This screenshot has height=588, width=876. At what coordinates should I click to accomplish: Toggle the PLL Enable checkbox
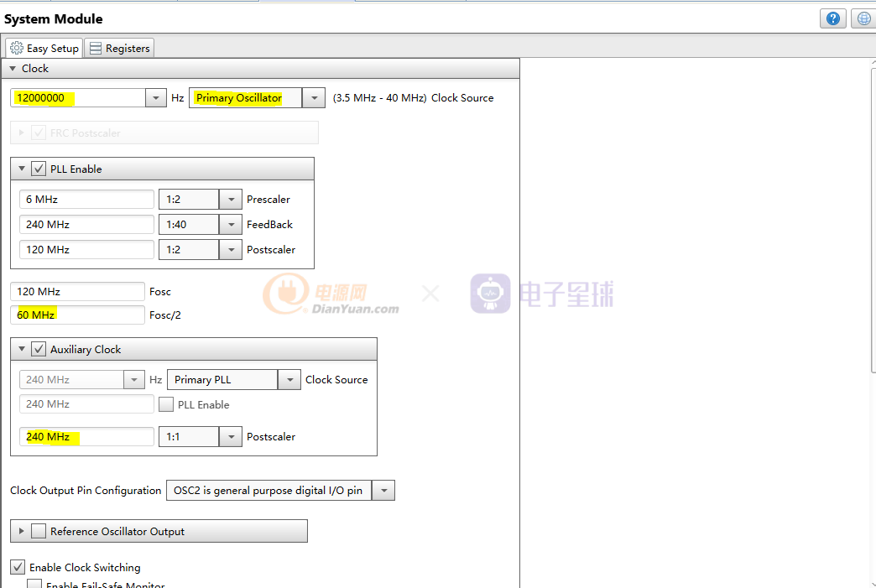[39, 169]
